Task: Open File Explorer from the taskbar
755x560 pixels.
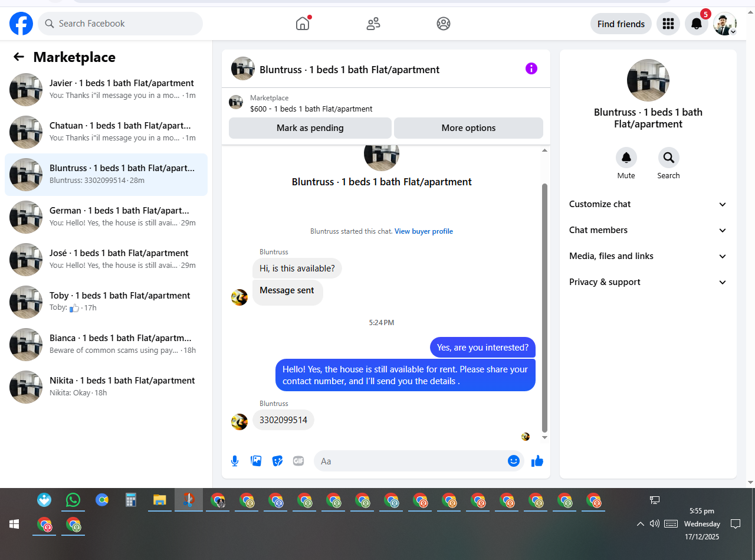Action: (160, 500)
